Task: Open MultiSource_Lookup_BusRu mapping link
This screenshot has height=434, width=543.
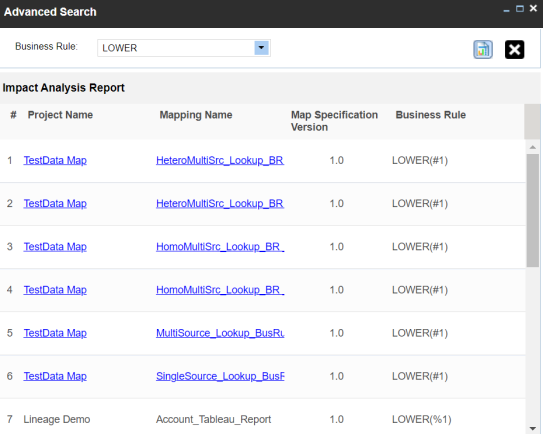Action: (x=220, y=333)
